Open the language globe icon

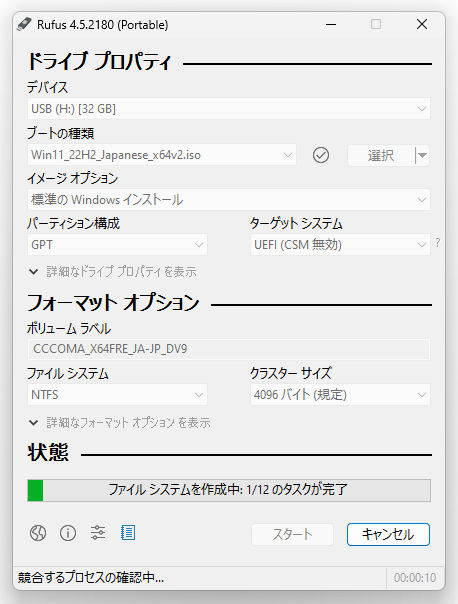click(x=38, y=533)
